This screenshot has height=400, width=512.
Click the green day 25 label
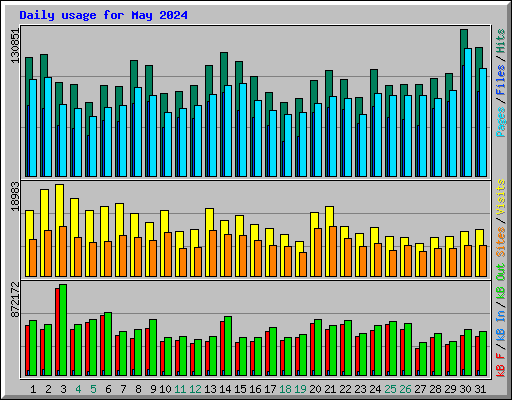tap(390, 389)
